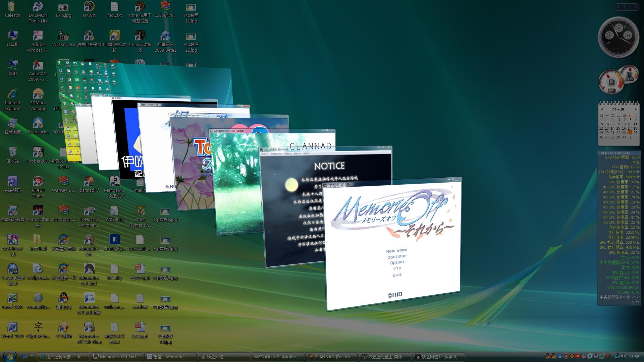This screenshot has height=362, width=644.
Task: Launch DAEMON Tools Lite shortcut
Action: coord(38,12)
